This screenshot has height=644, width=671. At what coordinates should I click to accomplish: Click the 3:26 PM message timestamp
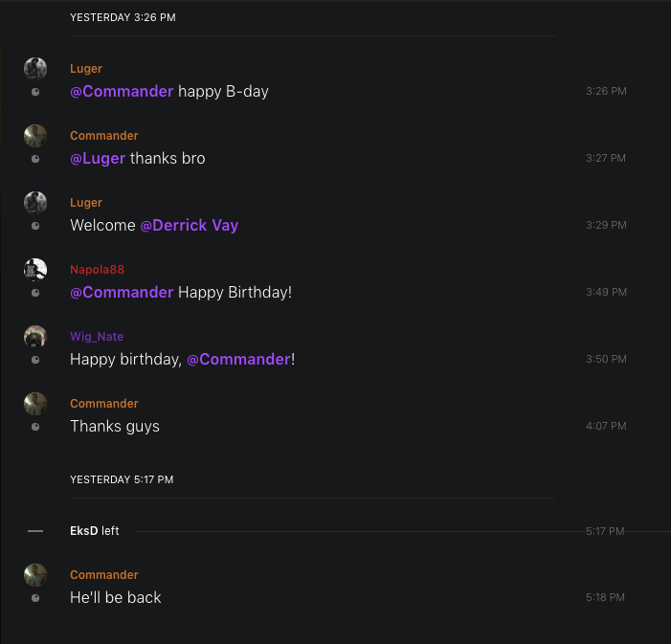click(606, 92)
